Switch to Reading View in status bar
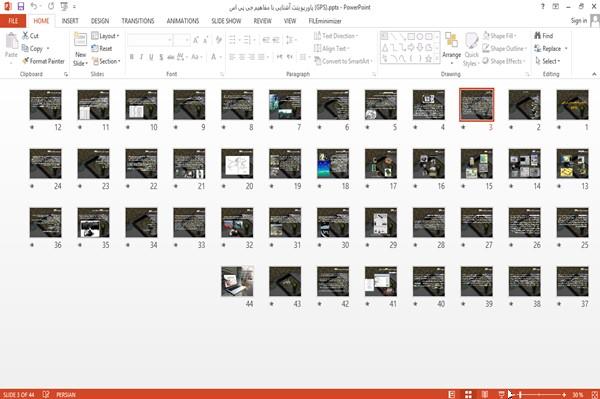The image size is (600, 399). pos(484,394)
